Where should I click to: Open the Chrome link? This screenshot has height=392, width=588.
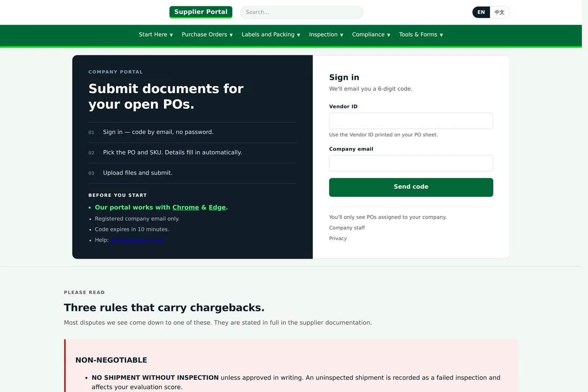tap(186, 207)
